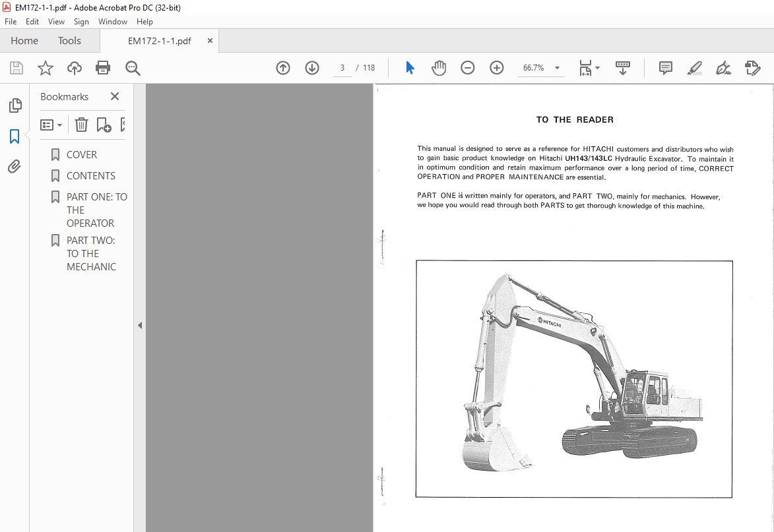Select the EM172-1-1.pdf document tab
This screenshot has width=774, height=532.
159,41
